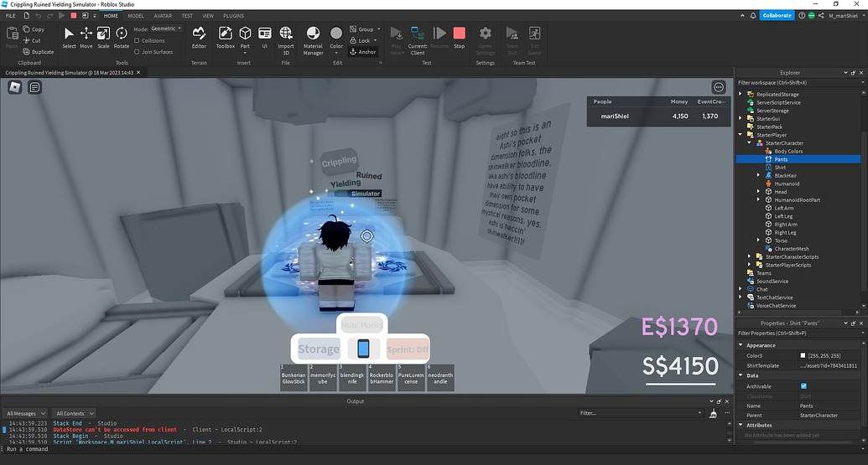The width and height of the screenshot is (868, 465).
Task: Activate the Rotate tool
Action: click(x=122, y=37)
